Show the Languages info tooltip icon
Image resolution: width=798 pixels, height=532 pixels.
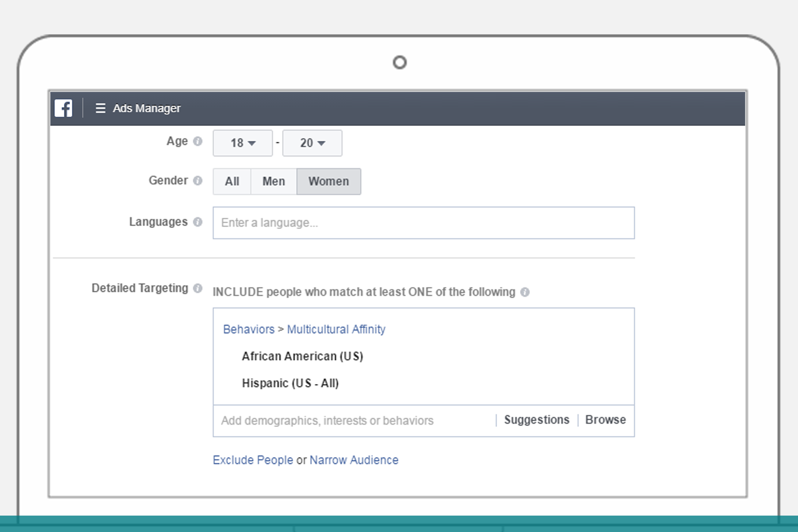(x=198, y=222)
